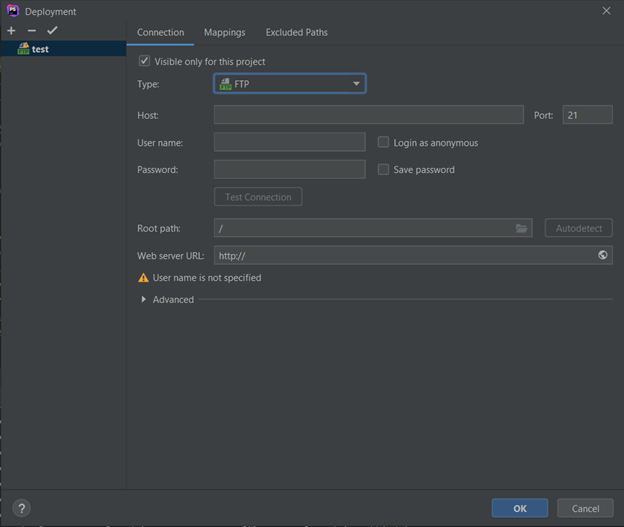Viewport: 624px width, 527px height.
Task: Switch to the Connection tab
Action: click(x=160, y=33)
